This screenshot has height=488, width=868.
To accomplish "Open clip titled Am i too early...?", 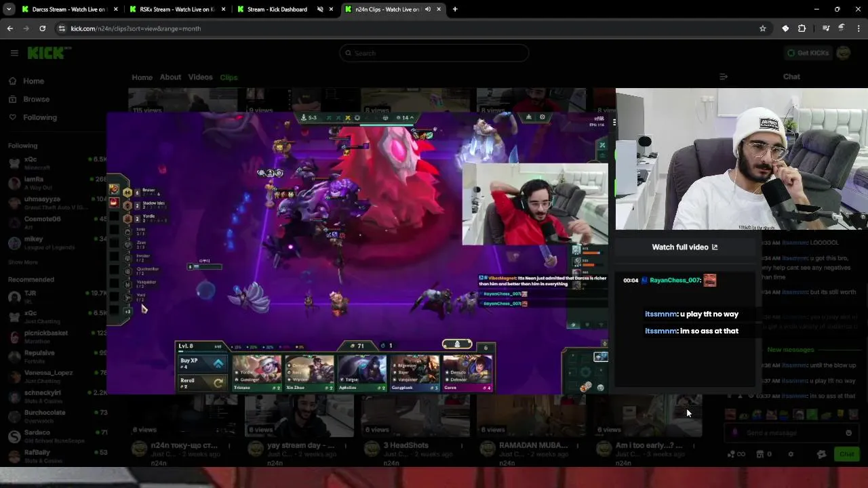I will (x=649, y=445).
